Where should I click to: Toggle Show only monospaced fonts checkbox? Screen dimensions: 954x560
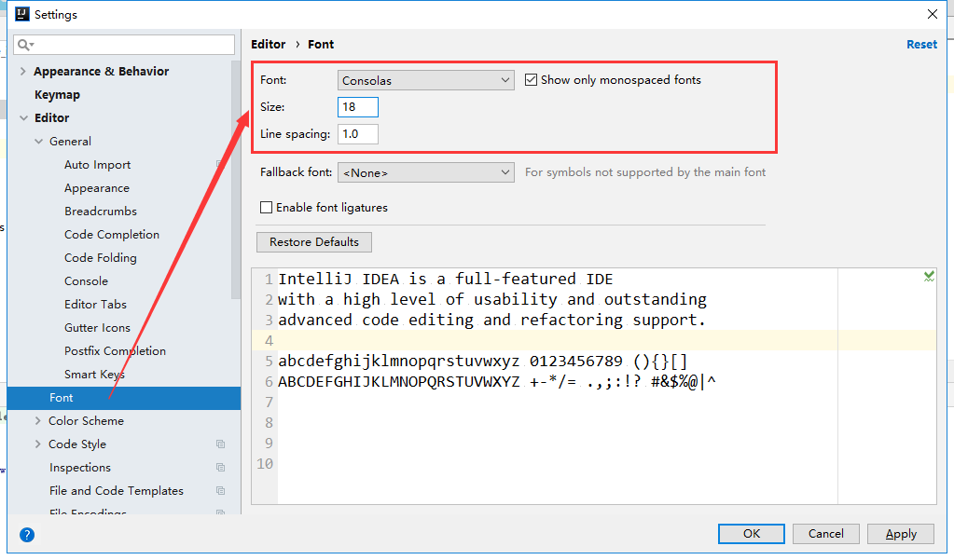[532, 79]
